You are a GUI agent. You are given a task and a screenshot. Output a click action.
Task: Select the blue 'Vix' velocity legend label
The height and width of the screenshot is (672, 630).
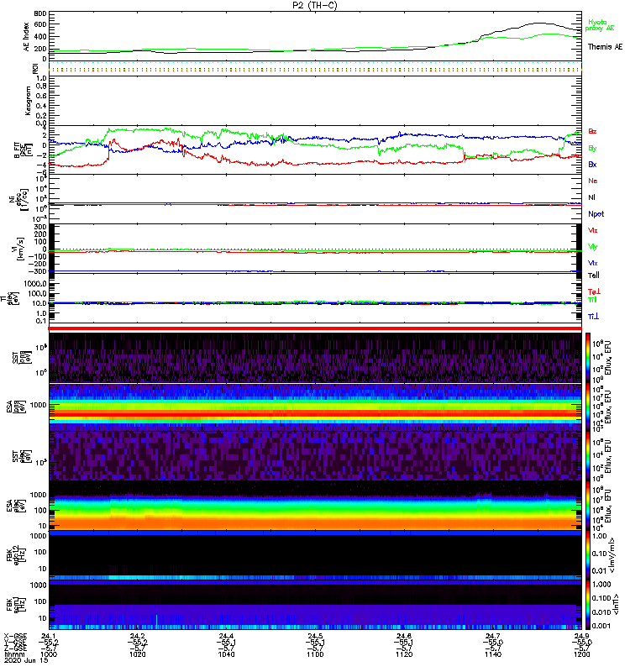(592, 263)
